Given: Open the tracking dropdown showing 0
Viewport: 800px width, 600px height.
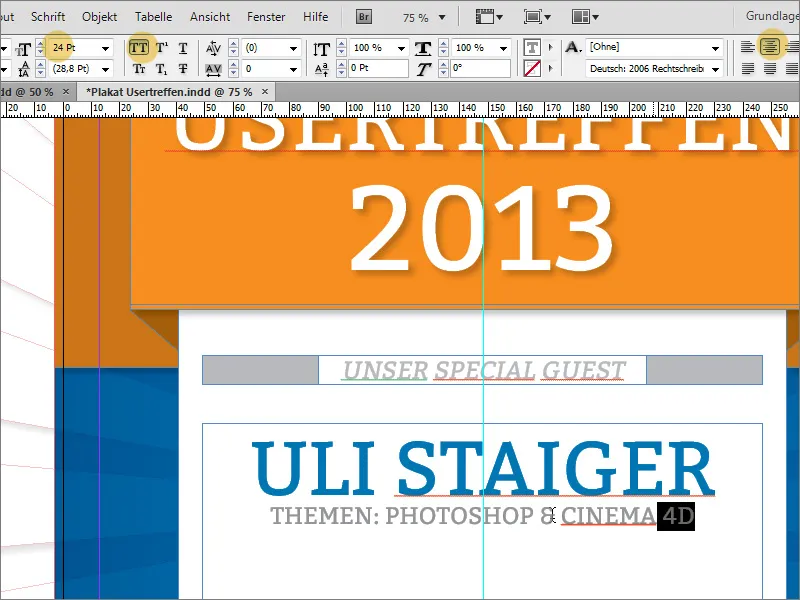Looking at the screenshot, I should point(293,69).
